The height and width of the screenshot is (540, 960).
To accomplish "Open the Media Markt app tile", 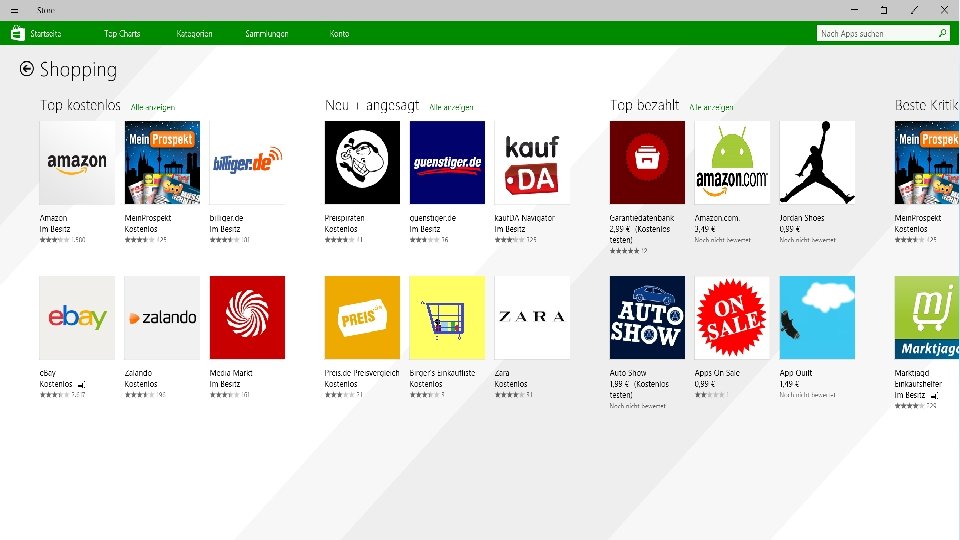I will pyautogui.click(x=247, y=317).
